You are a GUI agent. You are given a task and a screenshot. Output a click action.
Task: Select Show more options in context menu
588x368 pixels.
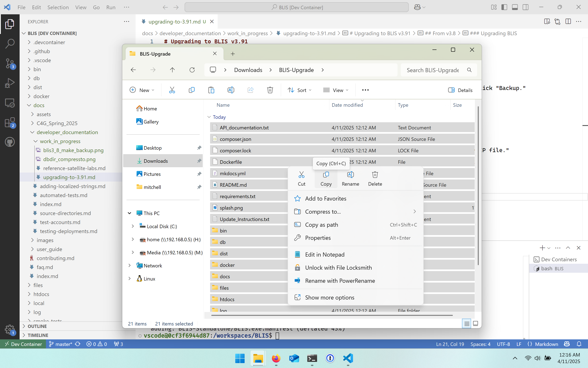coord(355,297)
